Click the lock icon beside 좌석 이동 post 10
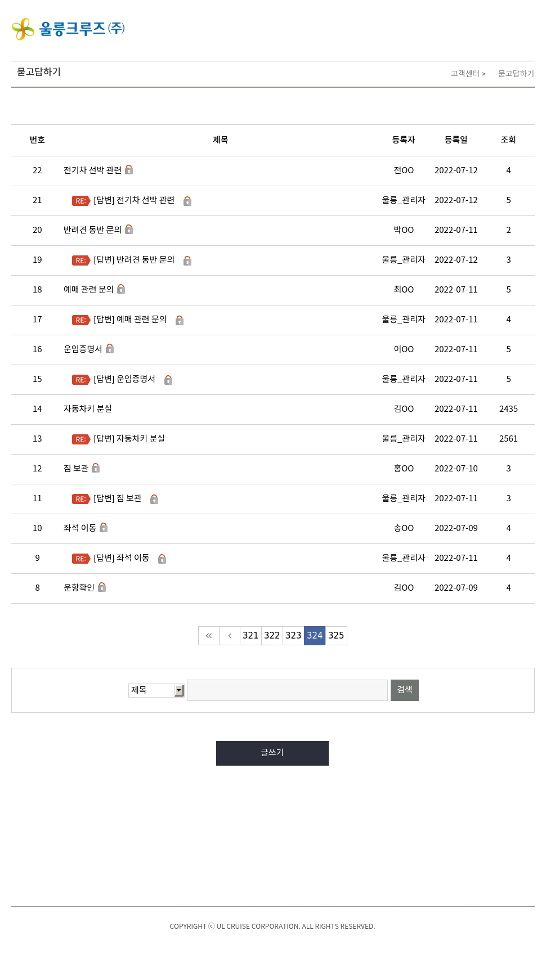Image resolution: width=546 pixels, height=980 pixels. (x=104, y=528)
